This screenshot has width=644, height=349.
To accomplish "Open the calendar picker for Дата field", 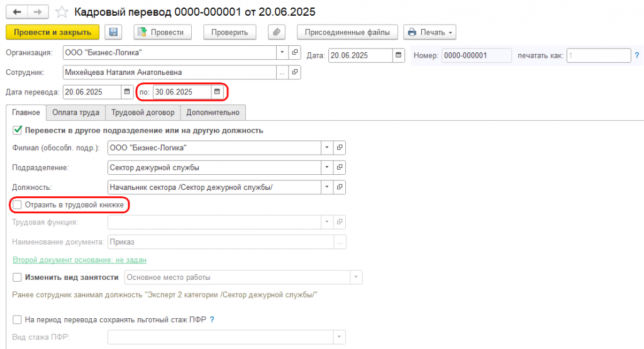I will point(398,55).
